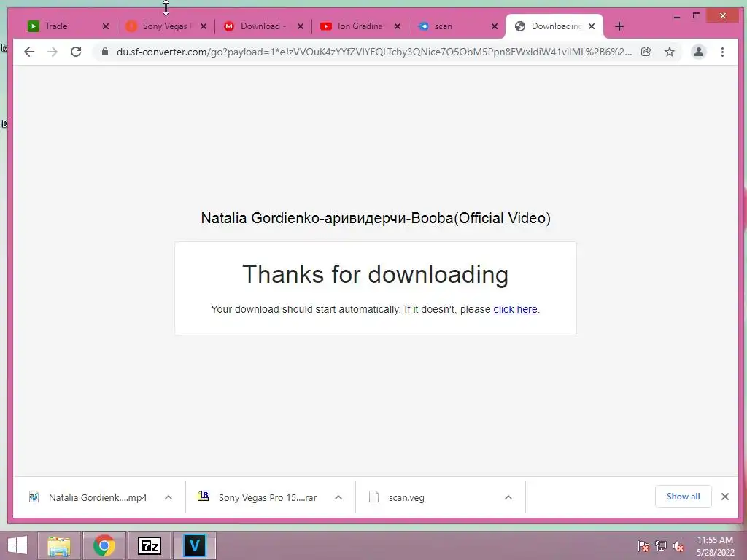Close the Ion Gradinar tab
The height and width of the screenshot is (560, 747).
pos(398,27)
